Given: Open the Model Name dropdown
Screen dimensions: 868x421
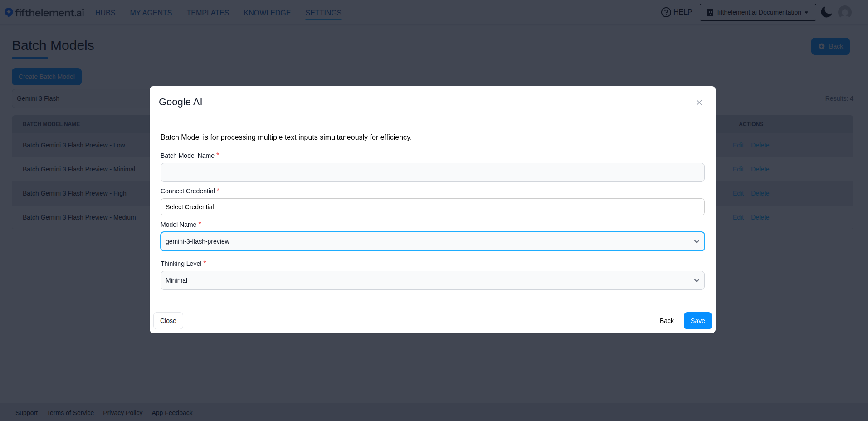Looking at the screenshot, I should click(433, 241).
